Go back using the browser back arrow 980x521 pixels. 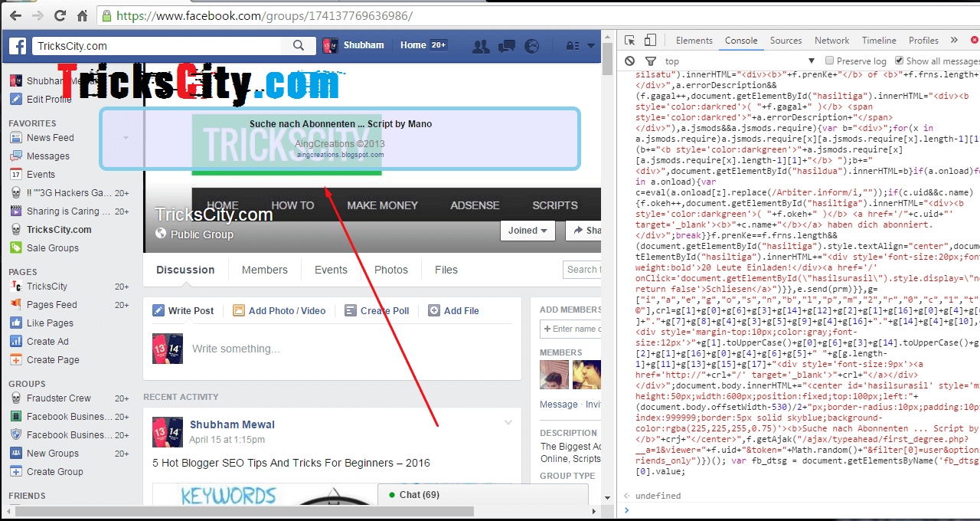[15, 15]
